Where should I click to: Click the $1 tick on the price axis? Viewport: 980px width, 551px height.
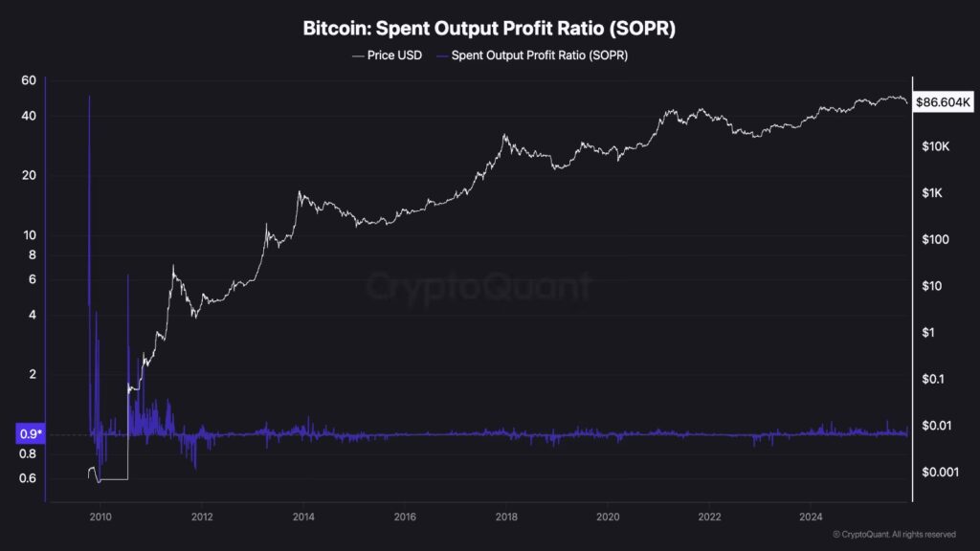click(927, 333)
